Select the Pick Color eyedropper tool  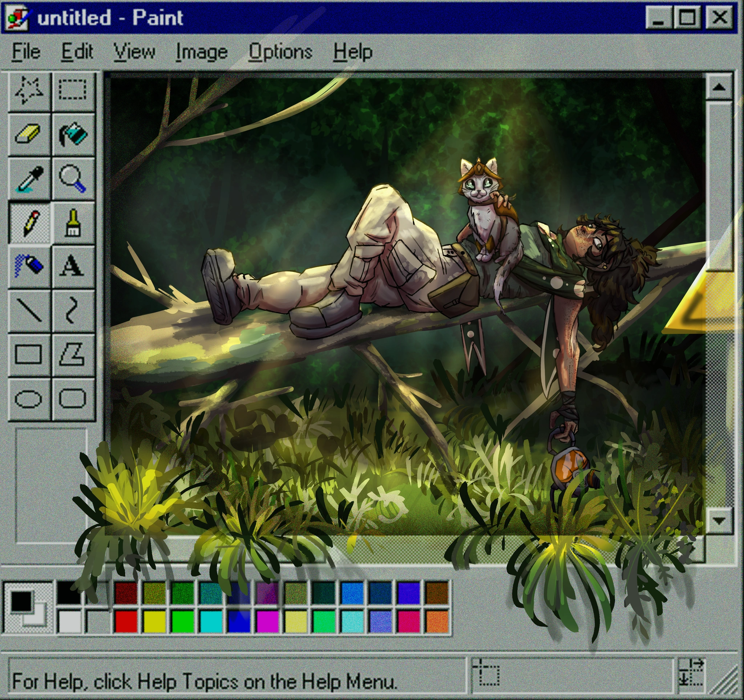(29, 178)
